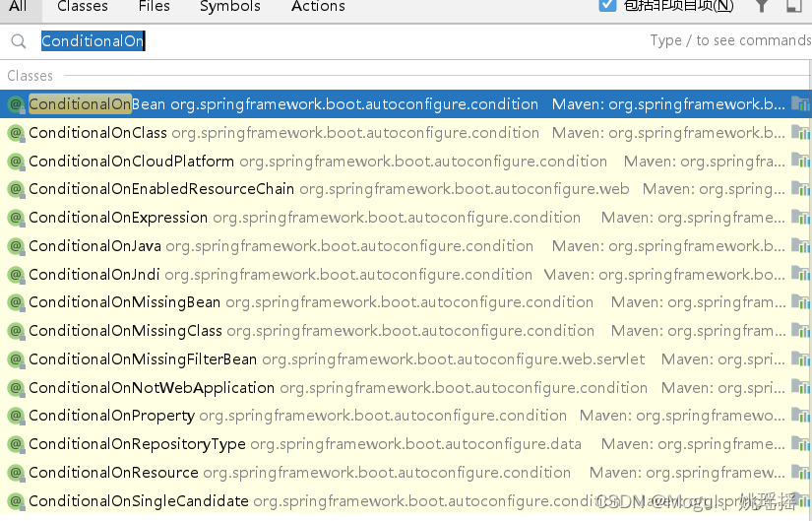This screenshot has width=812, height=521.
Task: Select the ConditionalOnSingleCandidate result
Action: 406,501
